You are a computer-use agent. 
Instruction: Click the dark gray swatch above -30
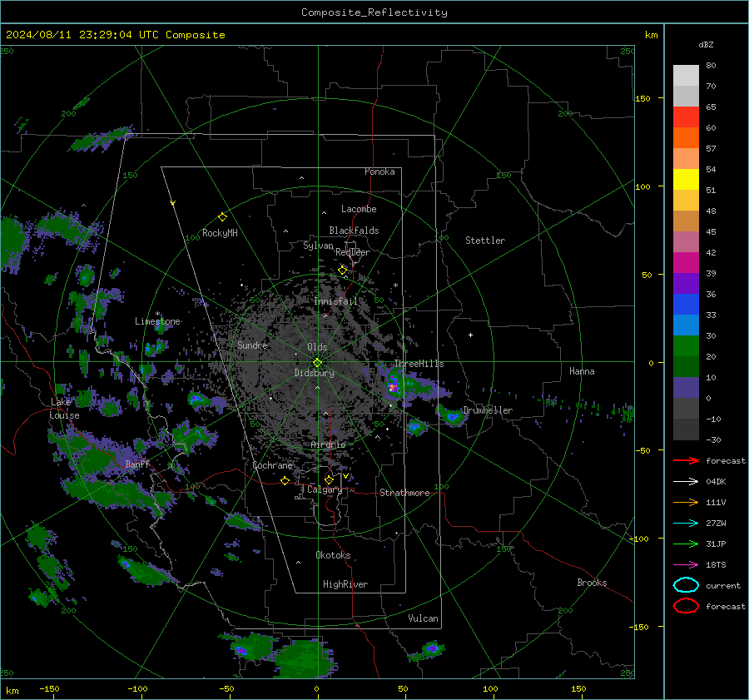point(686,429)
